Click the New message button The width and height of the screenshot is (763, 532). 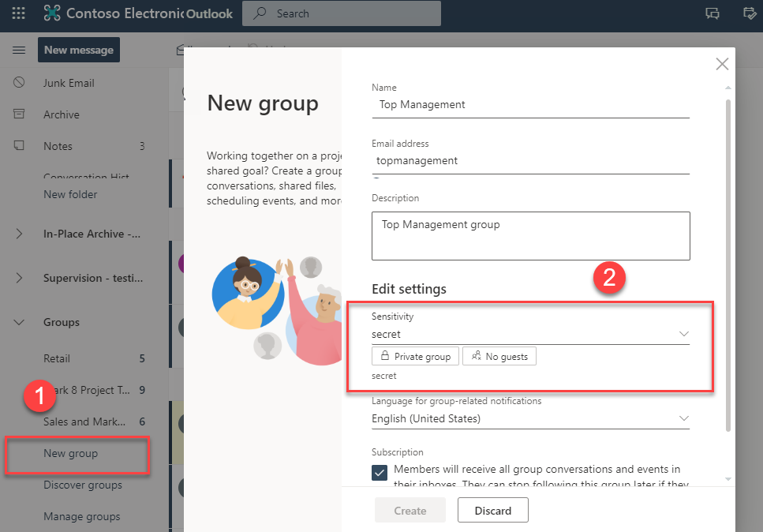[78, 50]
